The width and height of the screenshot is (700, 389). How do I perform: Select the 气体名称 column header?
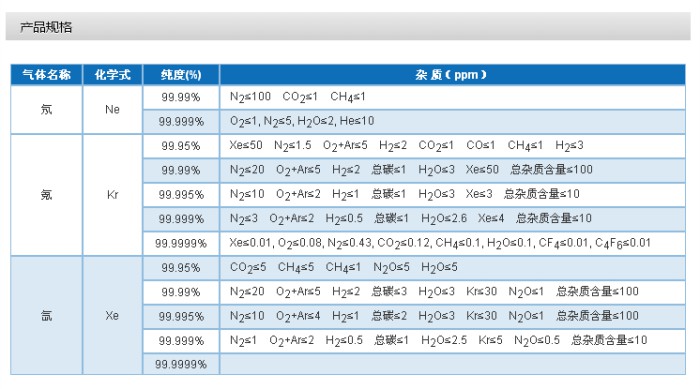[46, 75]
